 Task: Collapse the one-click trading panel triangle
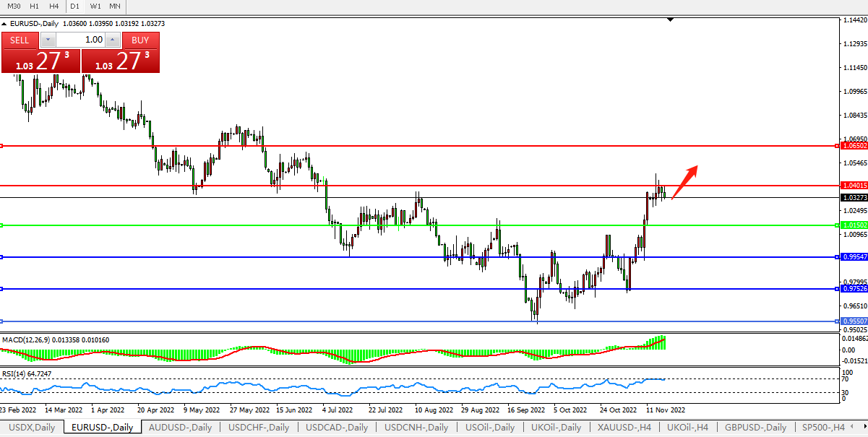pyautogui.click(x=4, y=24)
